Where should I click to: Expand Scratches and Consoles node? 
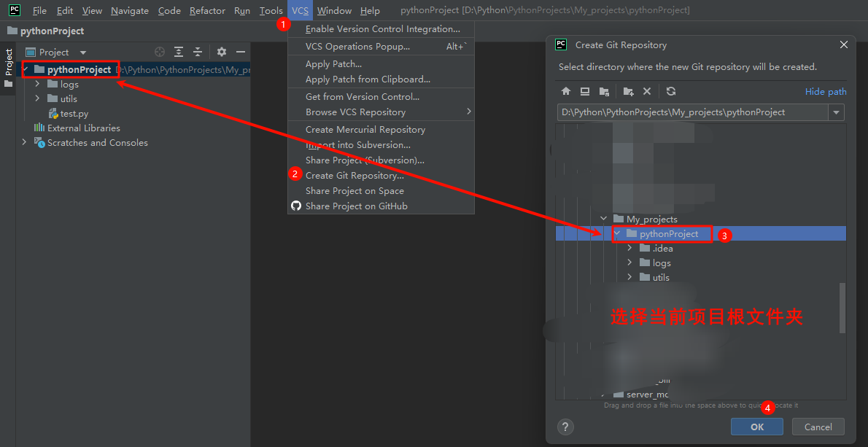tap(24, 142)
